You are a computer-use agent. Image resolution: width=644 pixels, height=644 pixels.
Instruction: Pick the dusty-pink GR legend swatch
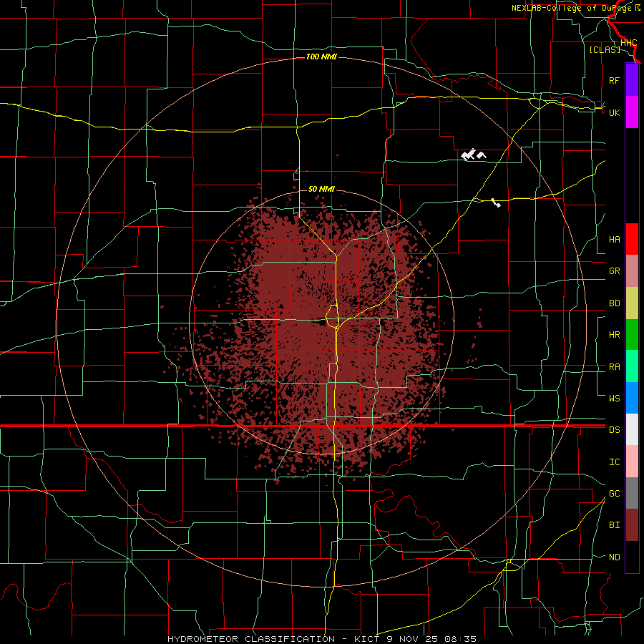(x=632, y=270)
